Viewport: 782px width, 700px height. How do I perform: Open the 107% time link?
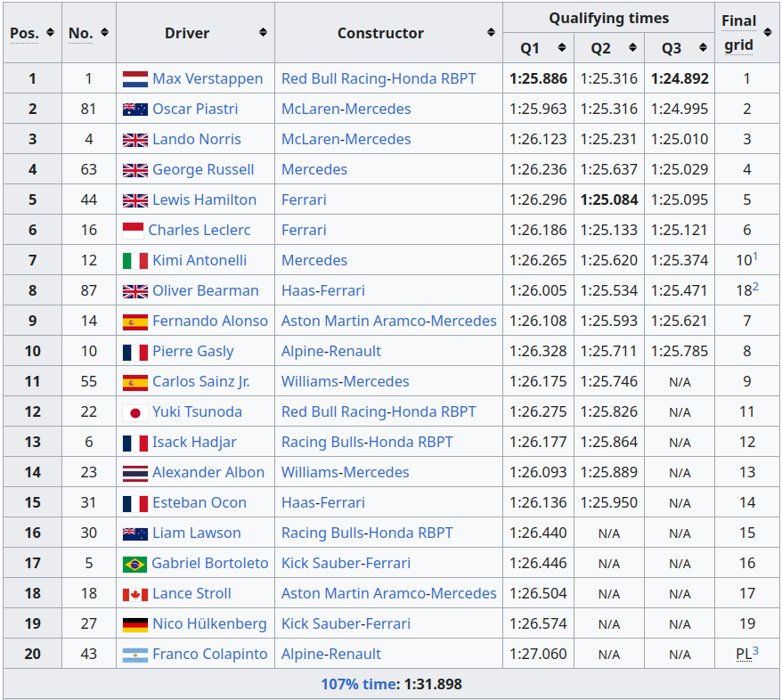point(360,684)
